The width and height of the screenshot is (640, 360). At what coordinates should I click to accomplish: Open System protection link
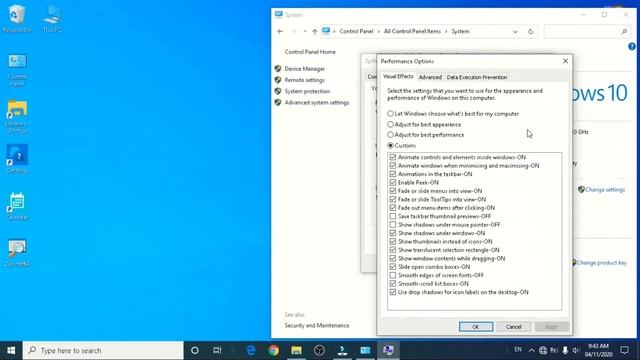[307, 91]
